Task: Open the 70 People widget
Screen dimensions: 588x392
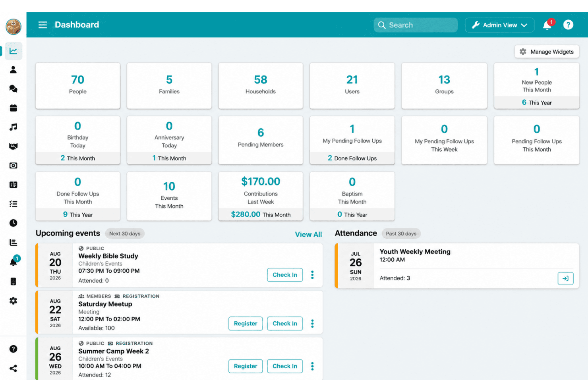Action: [x=78, y=86]
